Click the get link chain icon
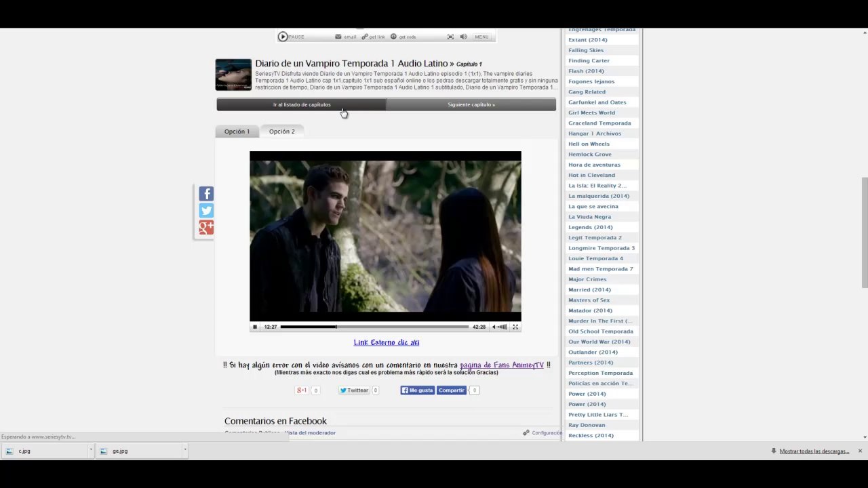Viewport: 868px width, 488px height. click(x=365, y=37)
